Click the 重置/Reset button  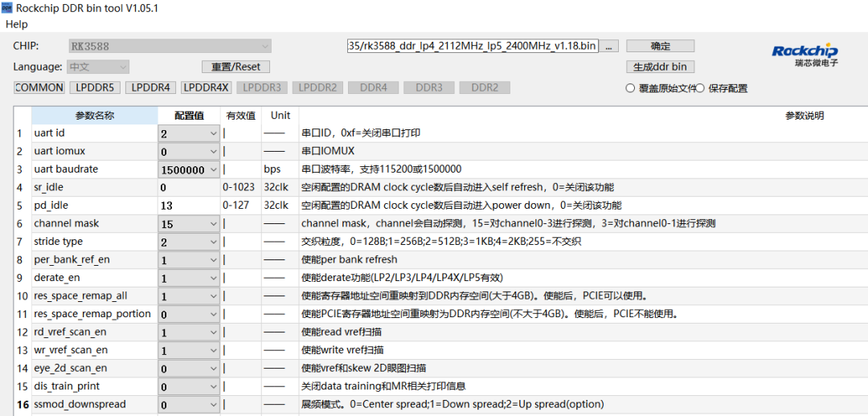pyautogui.click(x=235, y=67)
